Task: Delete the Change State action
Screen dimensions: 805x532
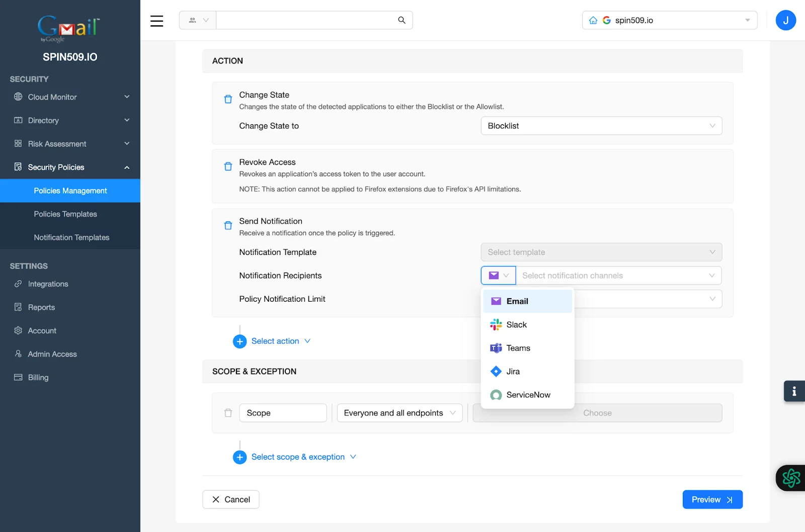Action: pos(228,99)
